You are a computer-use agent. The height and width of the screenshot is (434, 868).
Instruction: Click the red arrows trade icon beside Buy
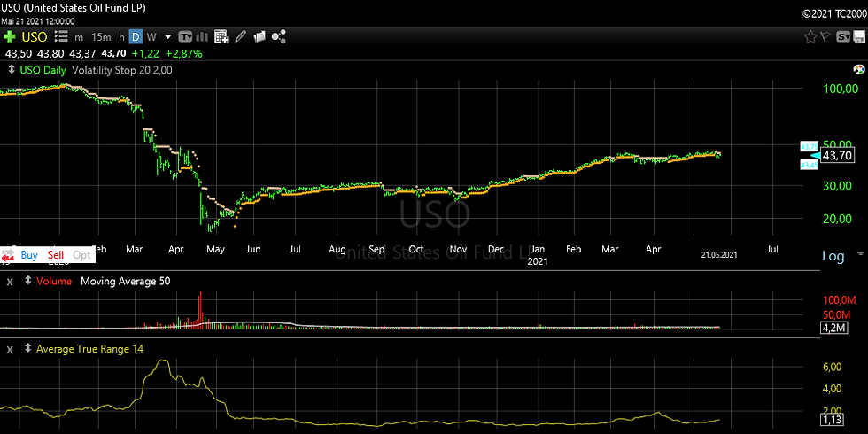tap(8, 256)
